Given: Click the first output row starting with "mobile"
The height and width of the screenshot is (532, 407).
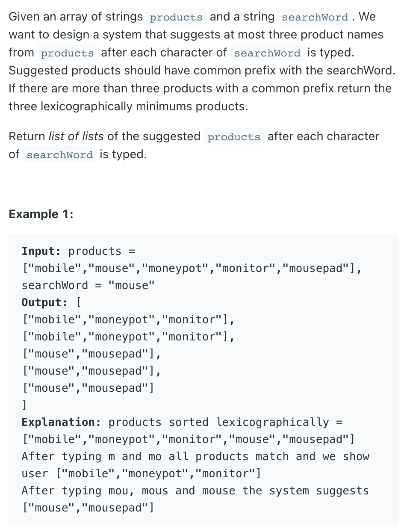Looking at the screenshot, I should tap(128, 319).
